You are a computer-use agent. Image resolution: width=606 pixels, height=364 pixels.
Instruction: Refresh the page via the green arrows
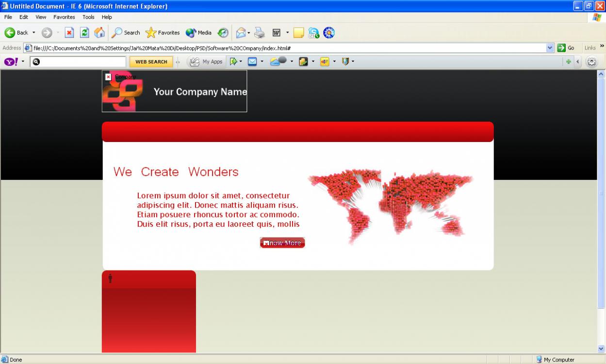point(84,32)
